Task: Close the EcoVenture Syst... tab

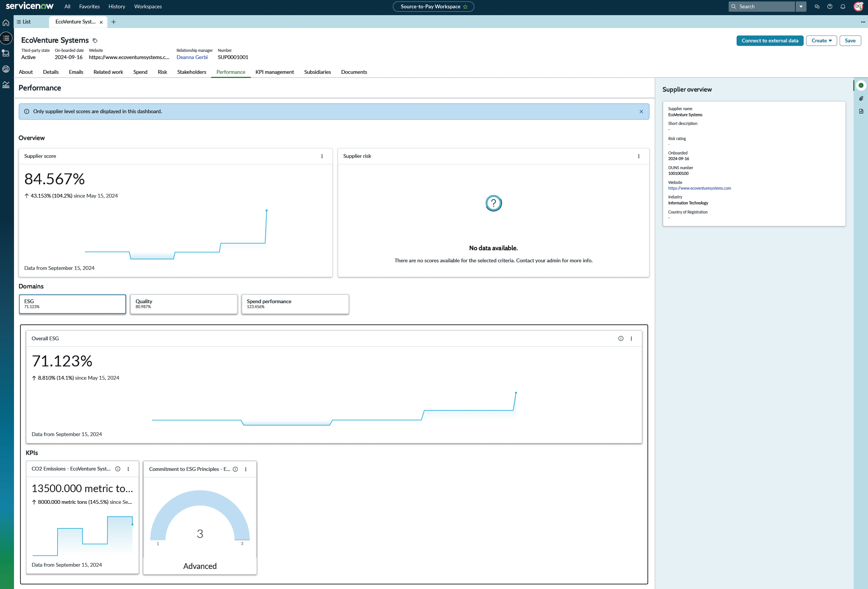Action: pos(101,22)
